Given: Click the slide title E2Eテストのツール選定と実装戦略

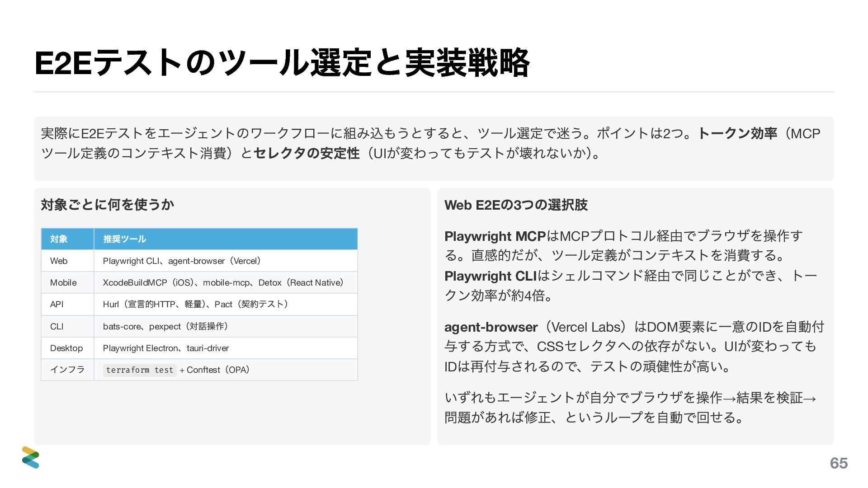Looking at the screenshot, I should tap(282, 63).
